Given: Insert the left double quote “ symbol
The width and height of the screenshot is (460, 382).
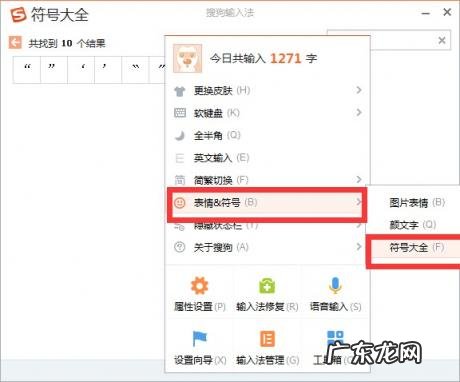Looking at the screenshot, I should click(27, 69).
